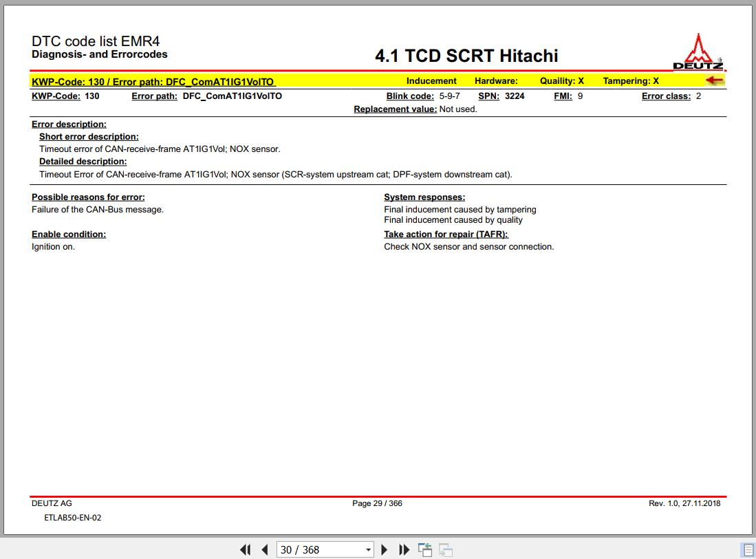Click error path DFC_ComAT1IG1VolTO value
This screenshot has height=559, width=756.
click(233, 96)
